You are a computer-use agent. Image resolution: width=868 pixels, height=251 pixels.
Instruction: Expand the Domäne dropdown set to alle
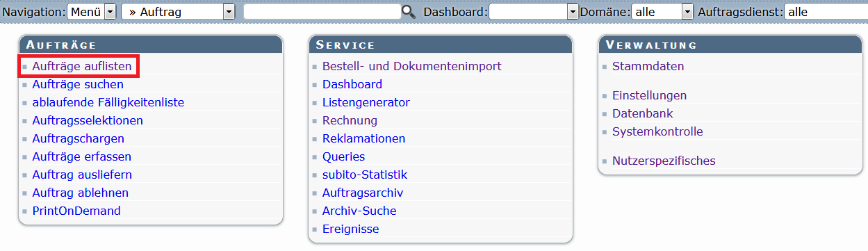pos(662,11)
